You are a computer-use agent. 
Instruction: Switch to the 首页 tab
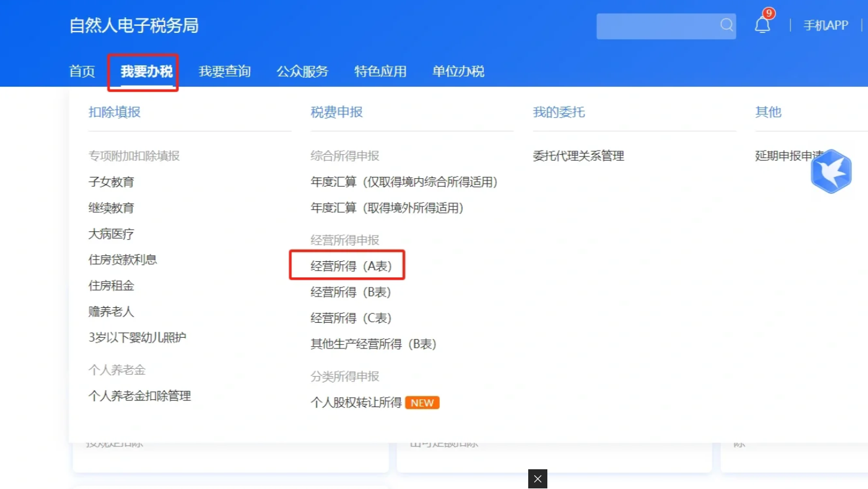(81, 71)
